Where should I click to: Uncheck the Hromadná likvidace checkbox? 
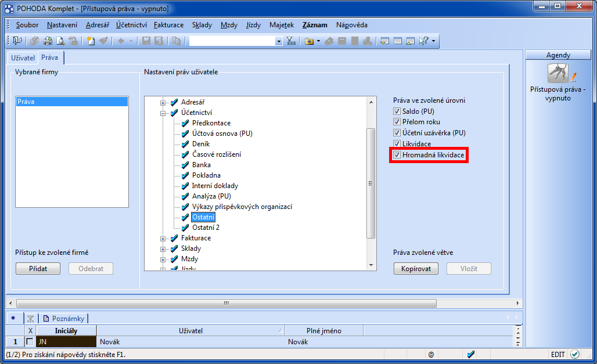click(397, 154)
